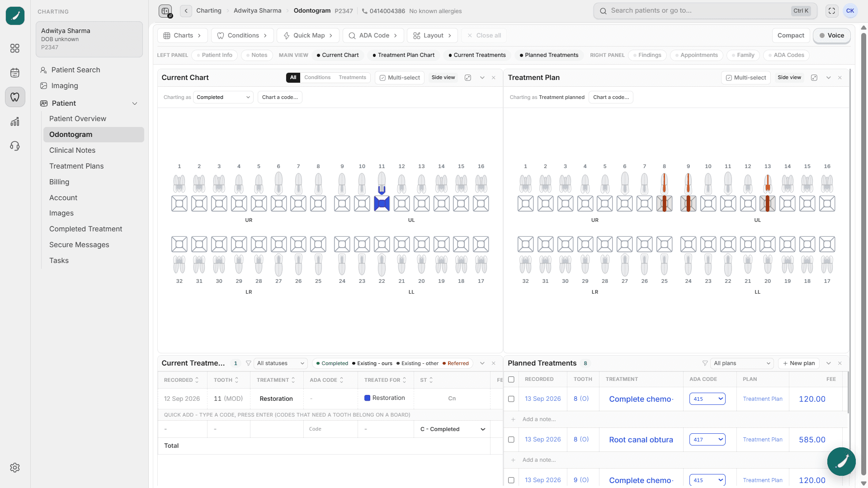Open the C - Completed status dropdown
This screenshot has height=488, width=868.
click(452, 429)
